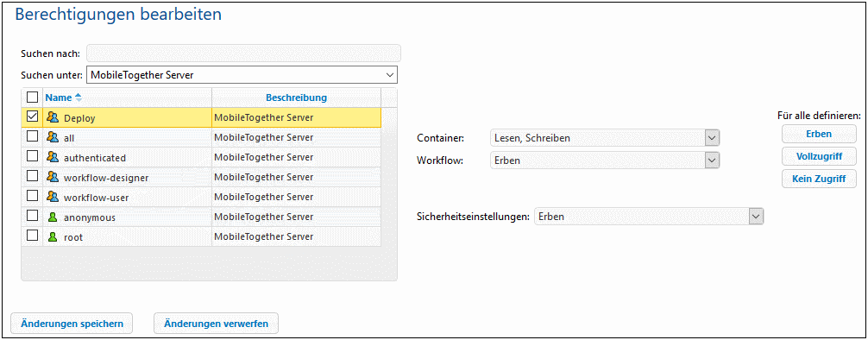Click the workflow-designer role group icon
Viewport: 868px width, 340px height.
(x=53, y=177)
